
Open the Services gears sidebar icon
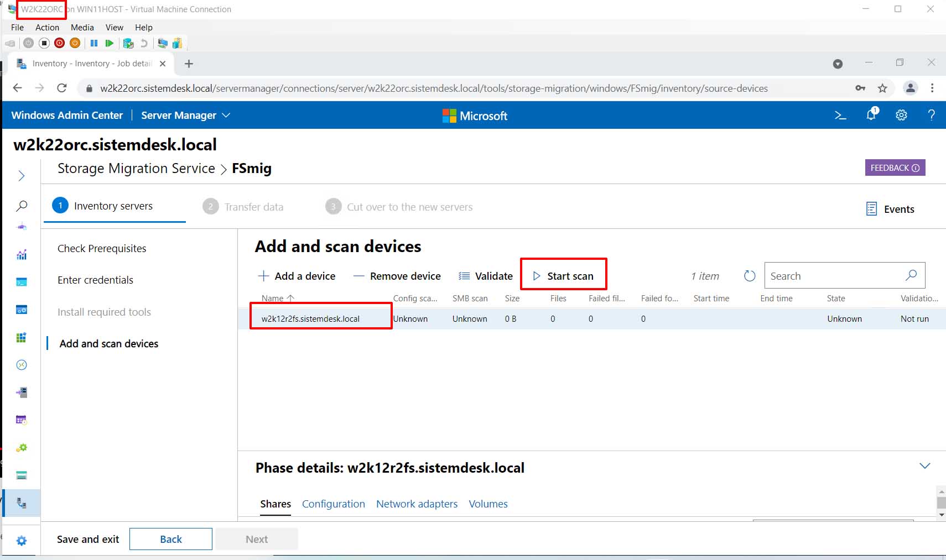coord(22,447)
